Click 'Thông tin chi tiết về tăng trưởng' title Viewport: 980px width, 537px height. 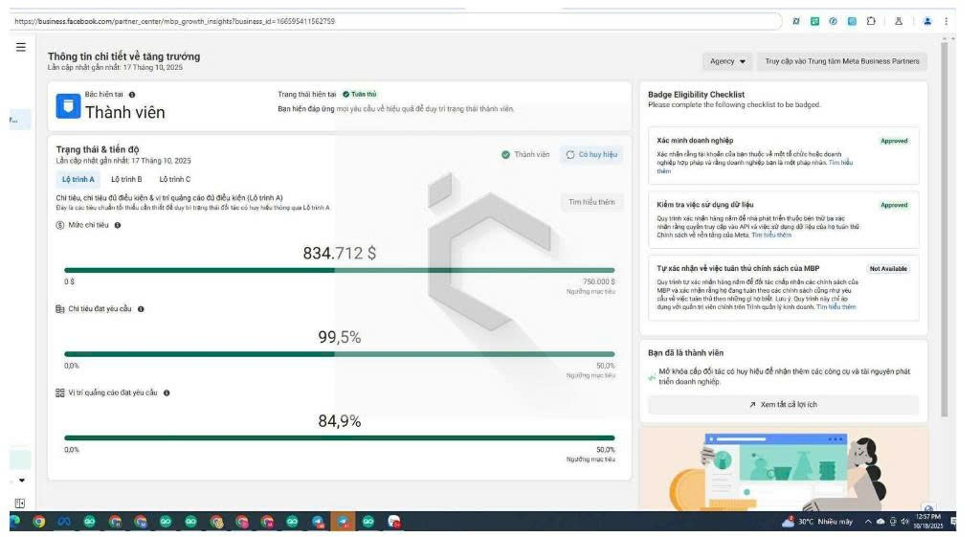[x=123, y=56]
